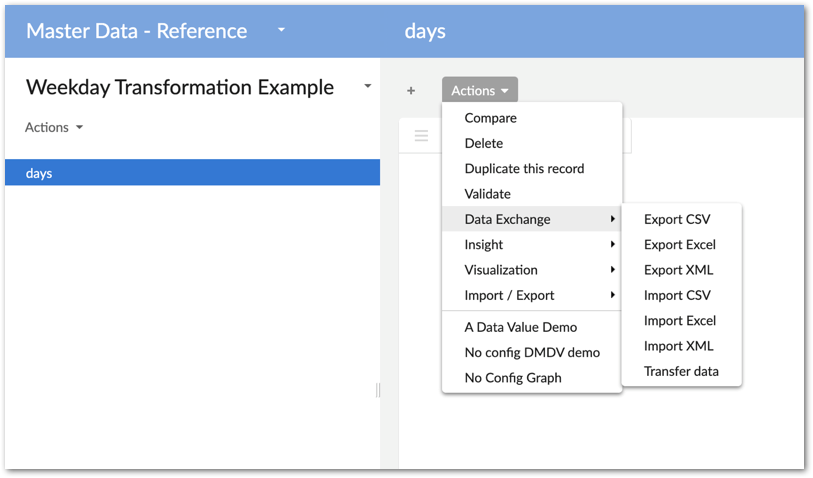
Task: Click Transfer data in submenu
Action: pyautogui.click(x=681, y=371)
